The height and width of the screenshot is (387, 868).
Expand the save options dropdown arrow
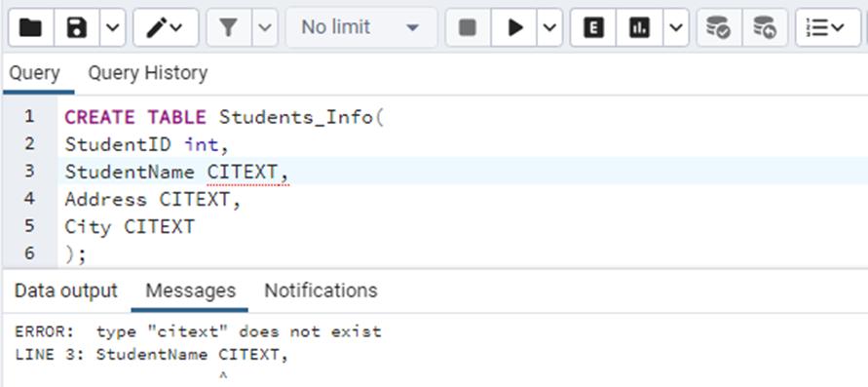point(112,27)
